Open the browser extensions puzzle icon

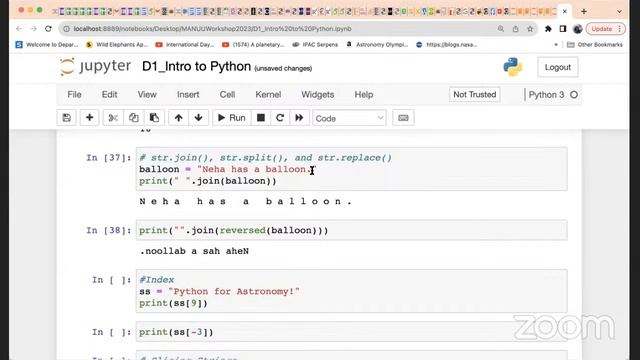548,29
